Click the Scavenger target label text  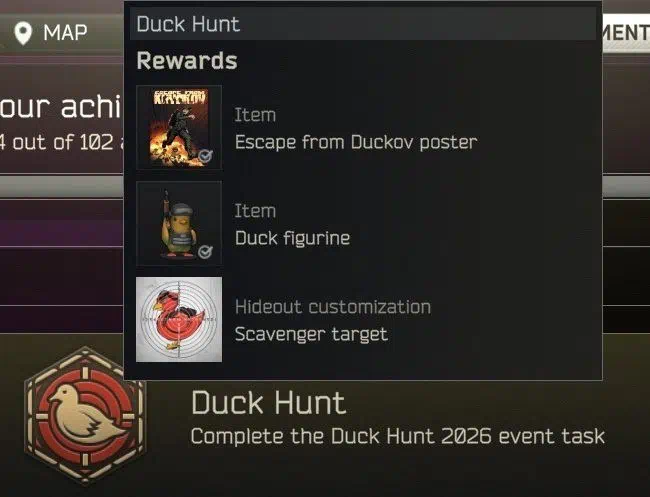point(311,334)
